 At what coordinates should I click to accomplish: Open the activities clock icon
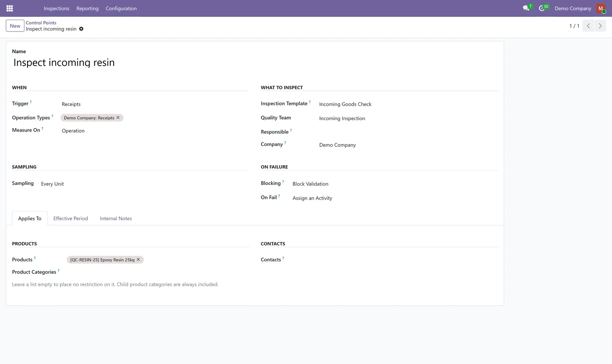click(x=542, y=8)
